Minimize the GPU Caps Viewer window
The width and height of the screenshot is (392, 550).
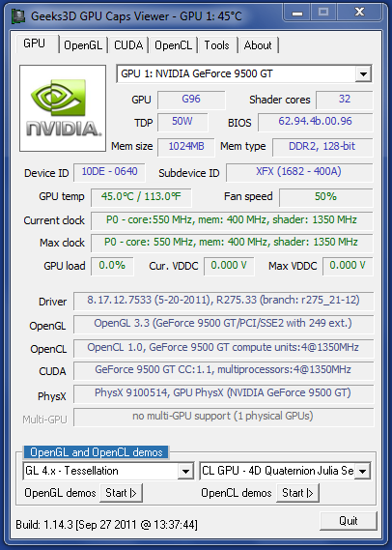click(x=297, y=13)
